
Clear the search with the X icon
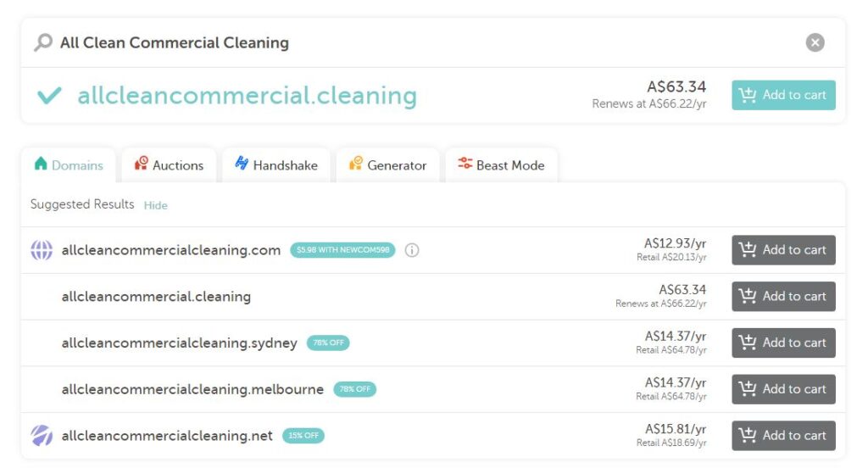coord(815,42)
